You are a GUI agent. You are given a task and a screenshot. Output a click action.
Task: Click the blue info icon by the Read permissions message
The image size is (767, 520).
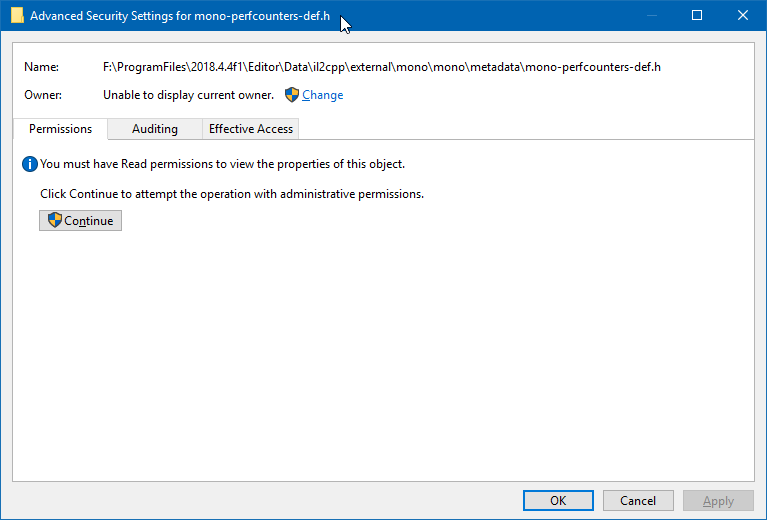[30, 164]
